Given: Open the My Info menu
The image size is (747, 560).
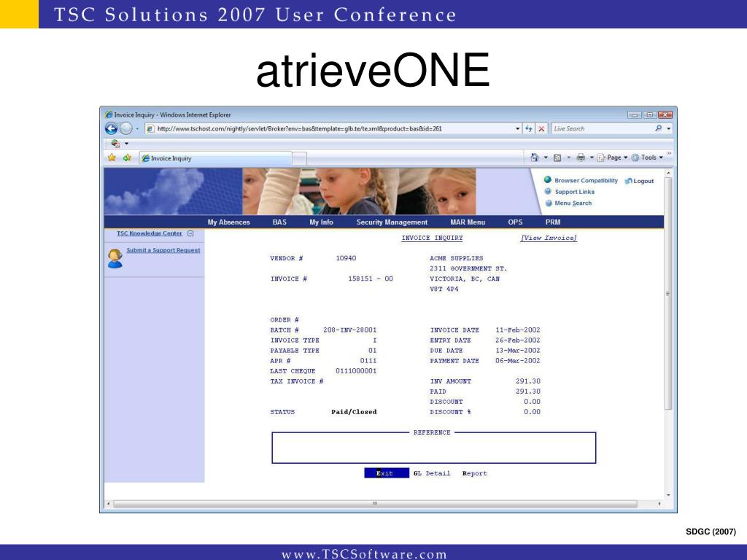Looking at the screenshot, I should [321, 222].
